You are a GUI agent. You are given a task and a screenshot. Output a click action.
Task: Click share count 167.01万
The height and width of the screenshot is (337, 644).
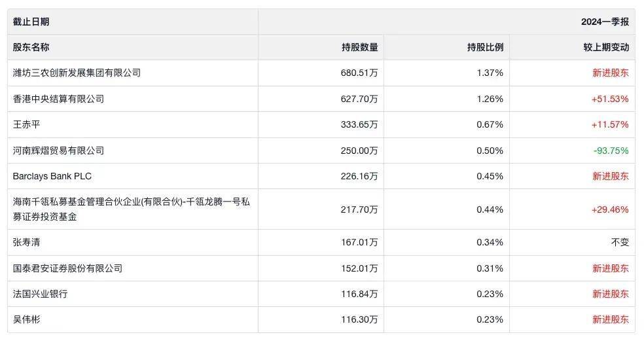pyautogui.click(x=359, y=242)
